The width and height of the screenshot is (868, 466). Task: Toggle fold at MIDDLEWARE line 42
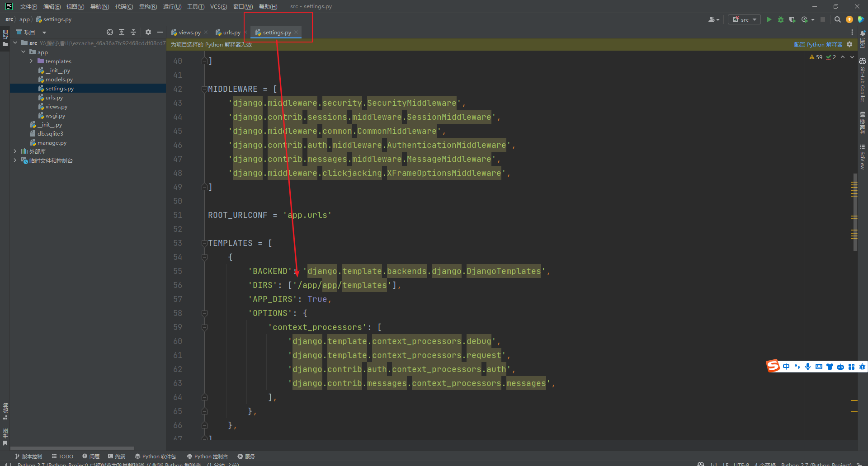point(204,89)
